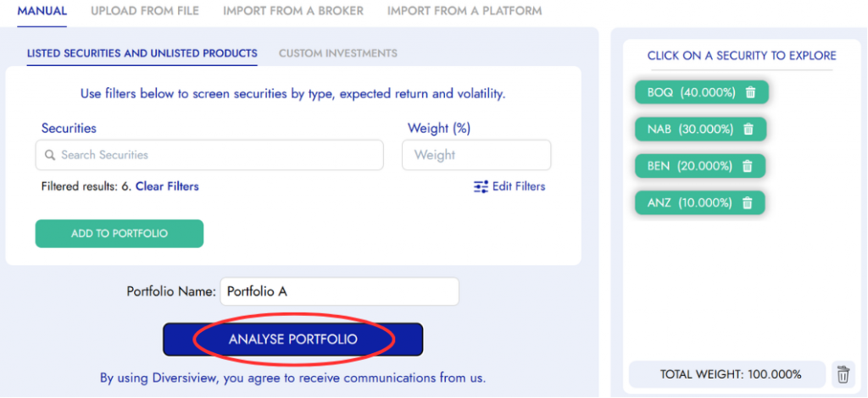The width and height of the screenshot is (868, 398).
Task: Remove NAB with its trash icon
Action: click(x=748, y=130)
